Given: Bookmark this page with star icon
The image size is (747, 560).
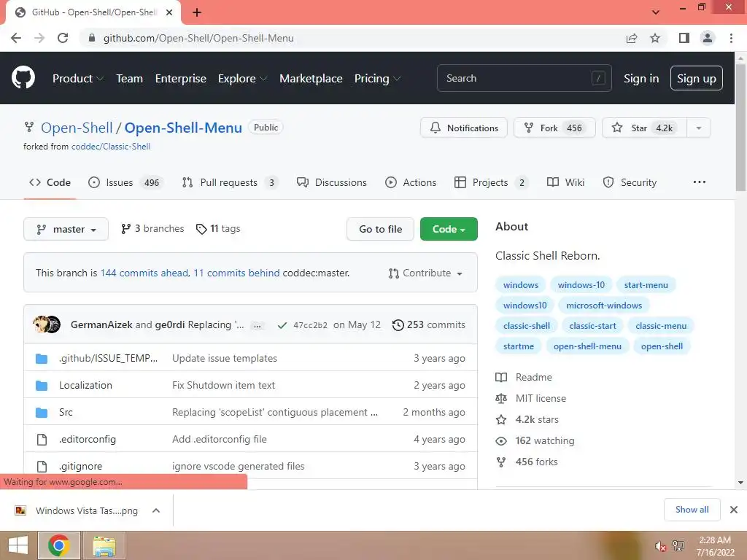Looking at the screenshot, I should tap(655, 38).
